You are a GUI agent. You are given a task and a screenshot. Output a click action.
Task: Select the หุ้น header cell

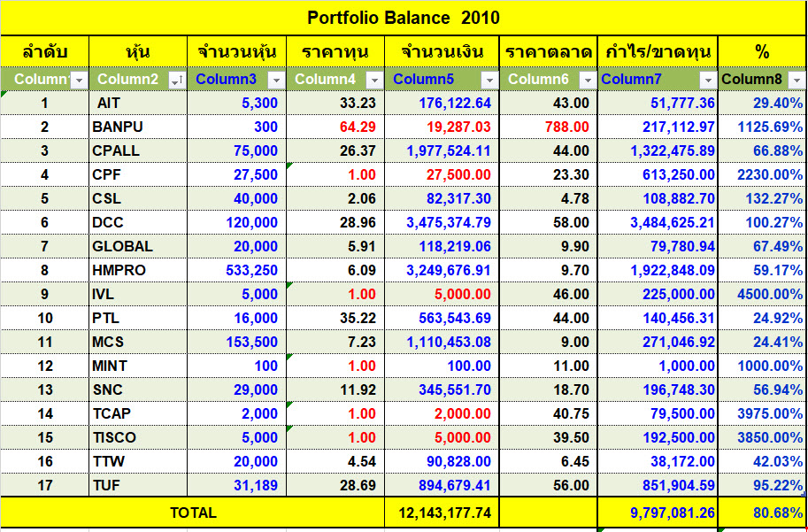pyautogui.click(x=138, y=51)
